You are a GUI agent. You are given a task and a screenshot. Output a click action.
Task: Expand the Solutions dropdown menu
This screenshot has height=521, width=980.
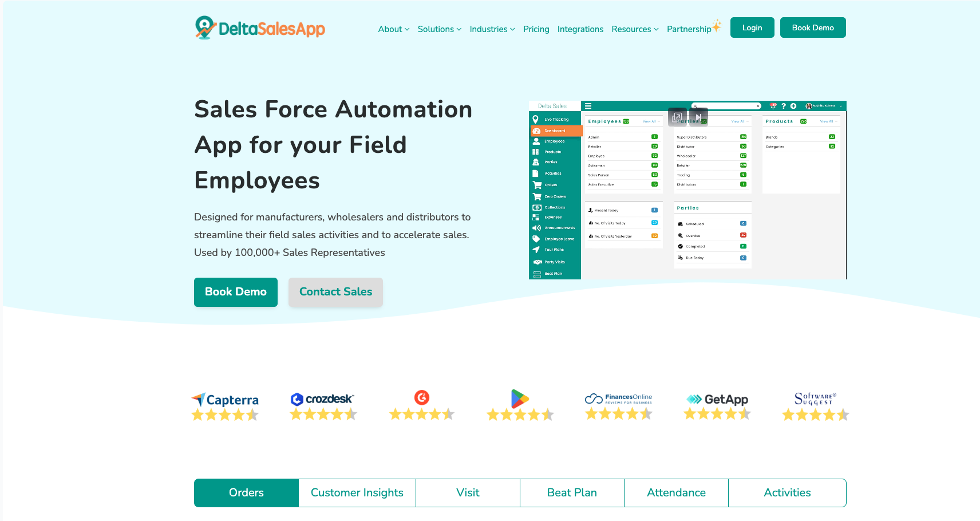point(440,29)
